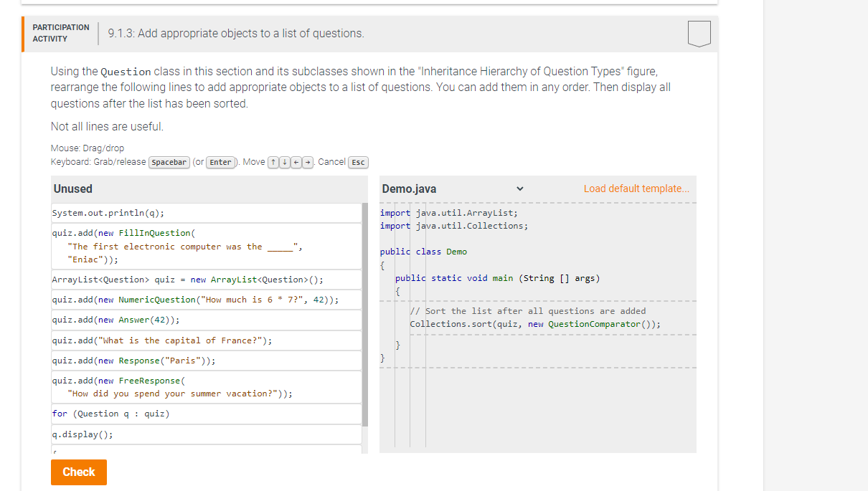Select the Response("Paris") code line
Screen dimensions: 868x491
(x=207, y=361)
